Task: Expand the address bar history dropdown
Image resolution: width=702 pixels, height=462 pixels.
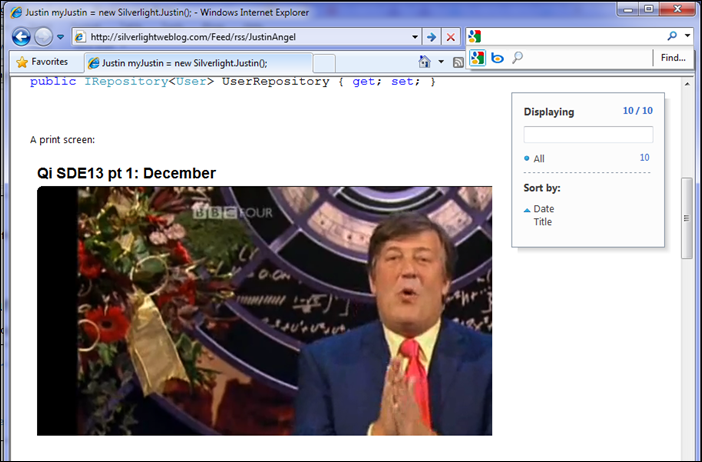Action: 415,37
